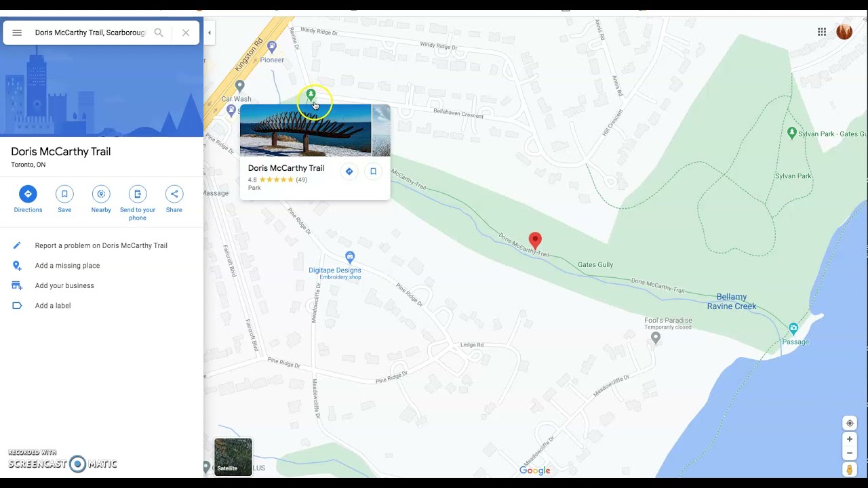This screenshot has width=868, height=488.
Task: Click directions icon on the popup card
Action: (349, 171)
